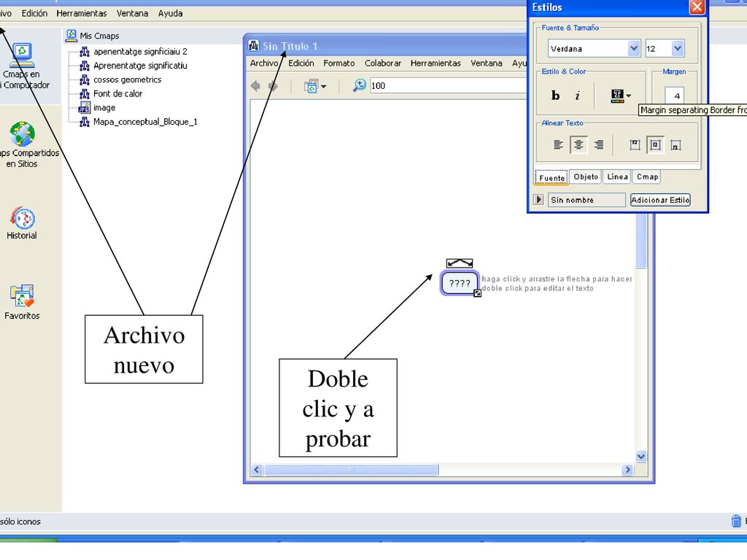Click the horizontal scrollbar thumb
Screen dimensions: 747x560
click(351, 470)
